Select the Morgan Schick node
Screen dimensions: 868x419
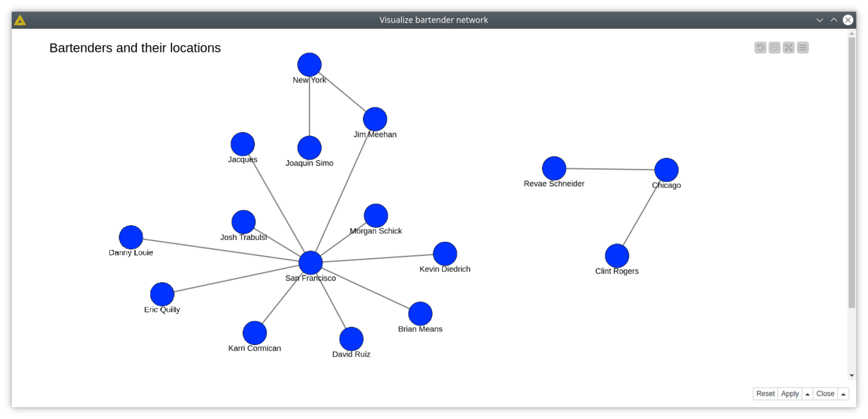coord(376,216)
